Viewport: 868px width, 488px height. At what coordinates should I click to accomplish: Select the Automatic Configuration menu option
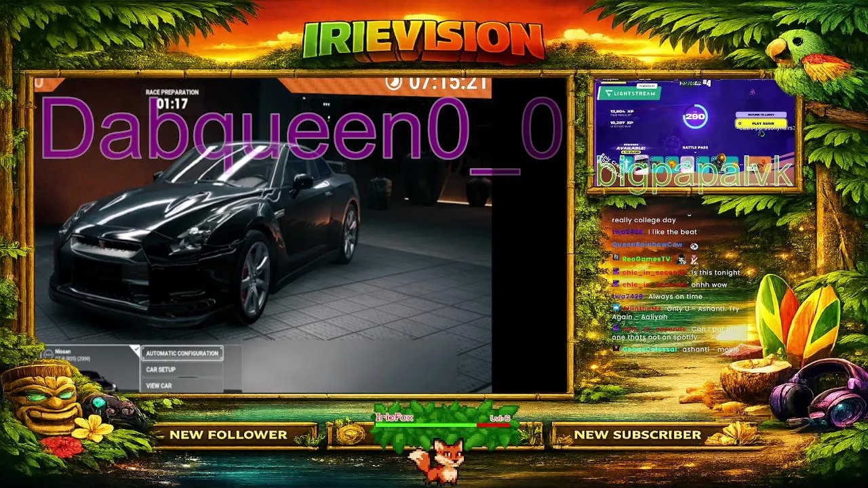pyautogui.click(x=182, y=353)
